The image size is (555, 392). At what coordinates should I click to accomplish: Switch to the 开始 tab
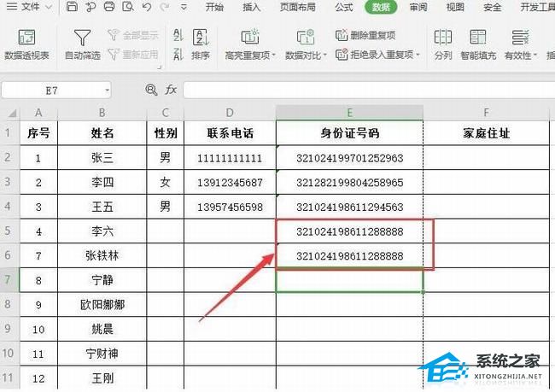tap(214, 7)
